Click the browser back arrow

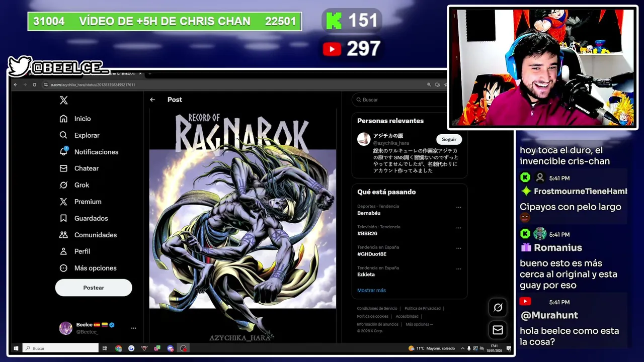tap(16, 84)
